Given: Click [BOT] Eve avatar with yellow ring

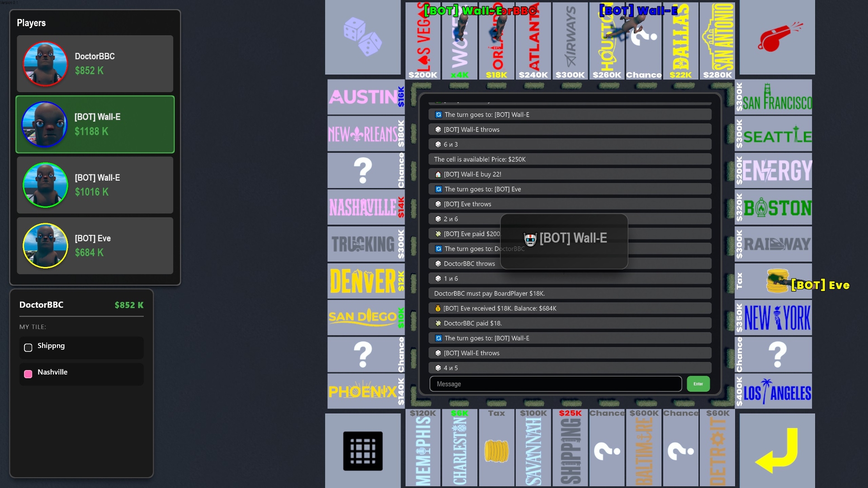Looking at the screenshot, I should (x=45, y=246).
